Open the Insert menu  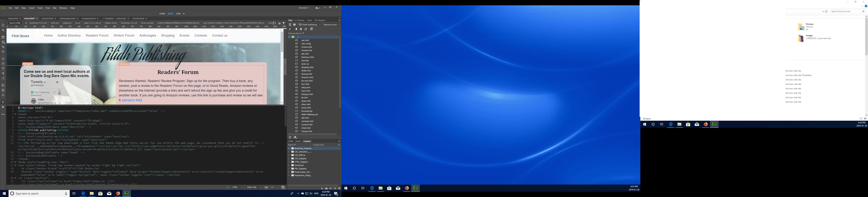pyautogui.click(x=32, y=8)
